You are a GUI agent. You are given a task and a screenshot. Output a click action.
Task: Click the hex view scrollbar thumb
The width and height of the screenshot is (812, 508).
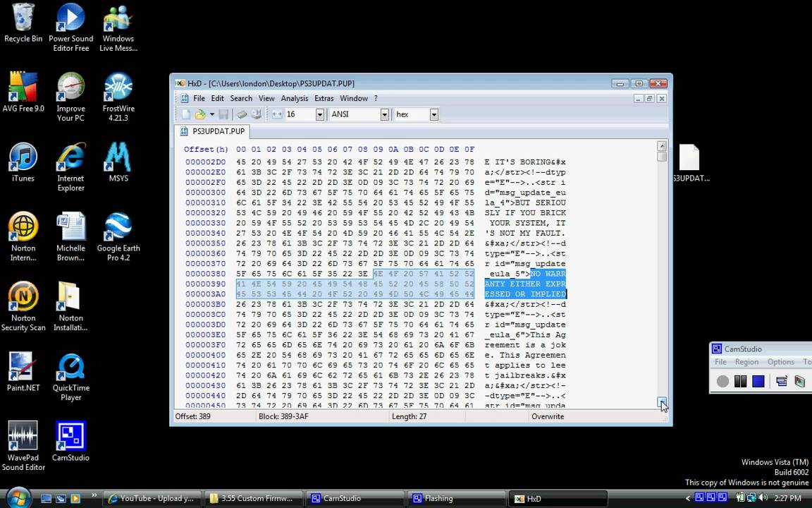[662, 156]
